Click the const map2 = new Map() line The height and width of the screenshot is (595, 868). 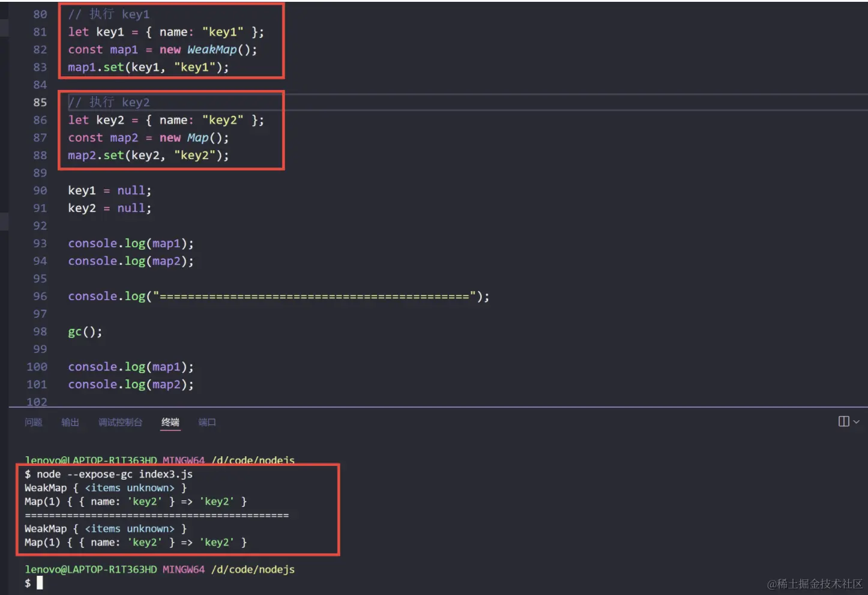[148, 137]
